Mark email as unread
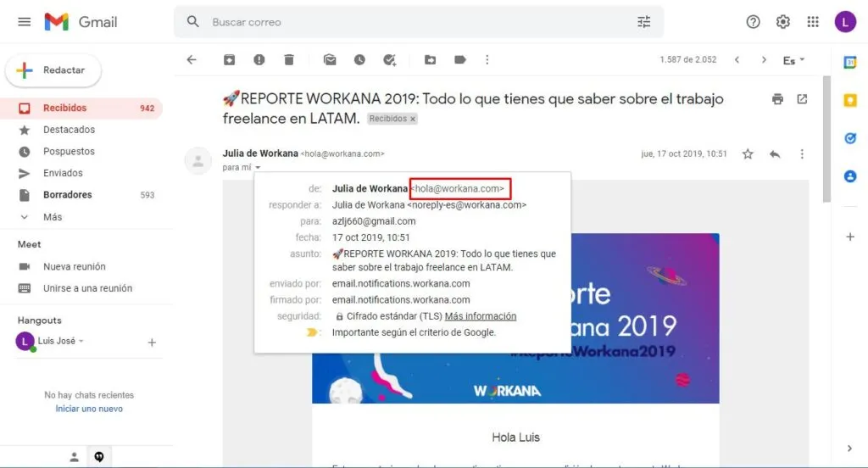 click(x=330, y=60)
